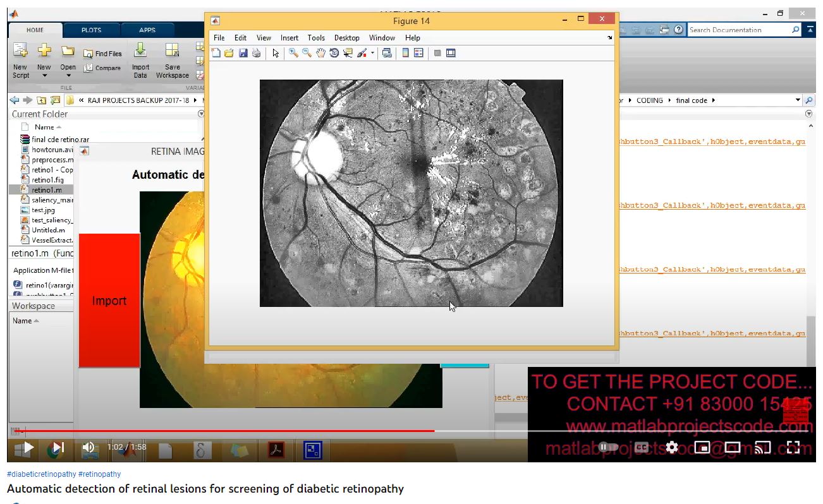Viewport: 823px width, 504px height.
Task: Switch to the PLOTS tab
Action: (x=91, y=30)
